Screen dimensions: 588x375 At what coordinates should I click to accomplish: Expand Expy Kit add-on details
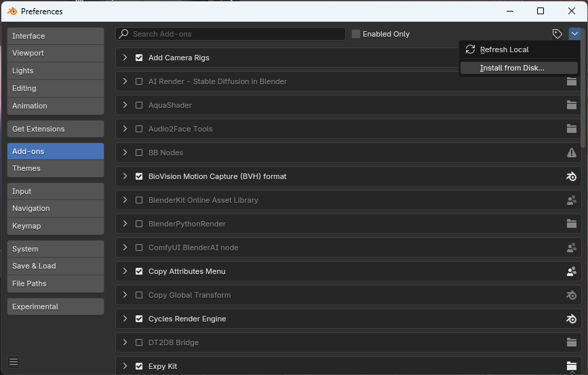coord(125,366)
